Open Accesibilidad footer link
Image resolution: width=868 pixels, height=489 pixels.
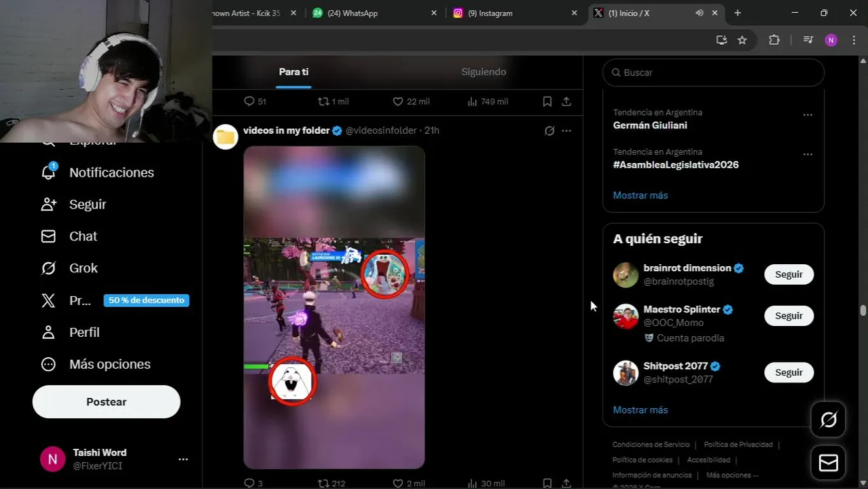(708, 460)
